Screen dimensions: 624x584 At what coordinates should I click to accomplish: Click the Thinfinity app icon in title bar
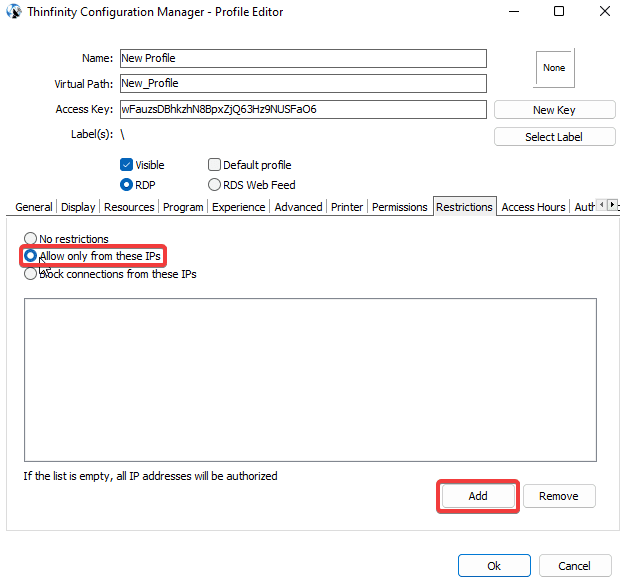point(14,12)
